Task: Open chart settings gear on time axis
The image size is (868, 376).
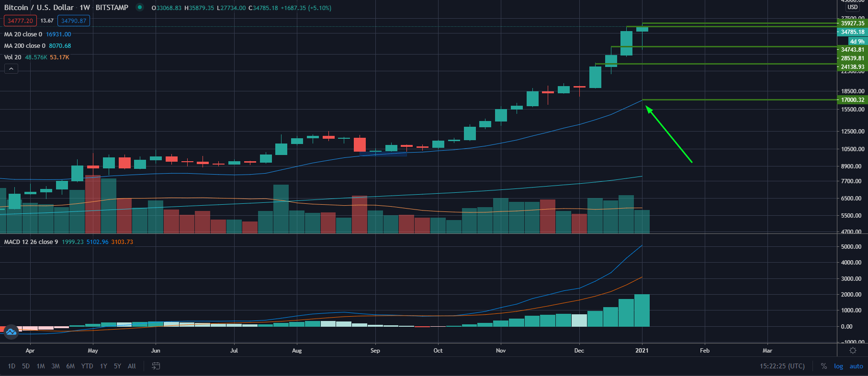Action: pyautogui.click(x=853, y=351)
